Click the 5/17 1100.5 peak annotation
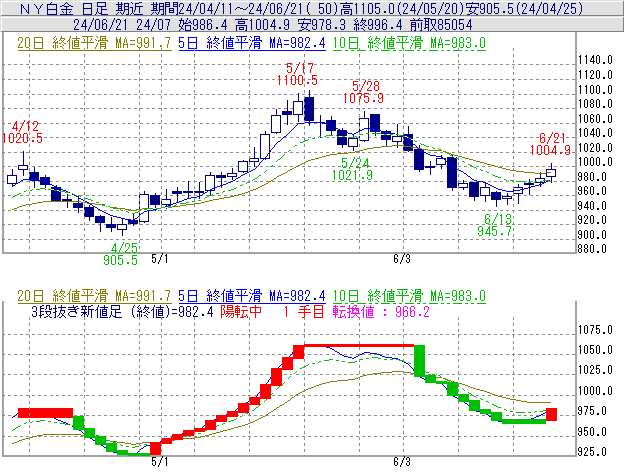 [x=298, y=74]
